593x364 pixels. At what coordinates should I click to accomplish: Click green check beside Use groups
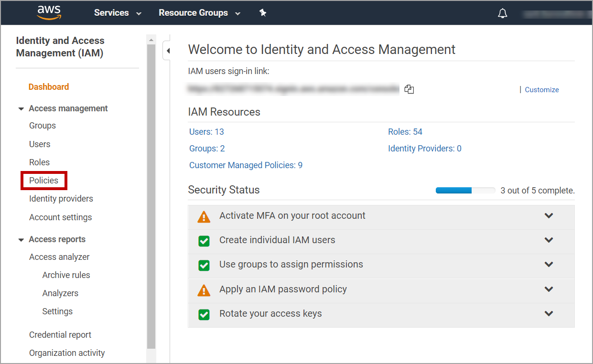click(204, 265)
